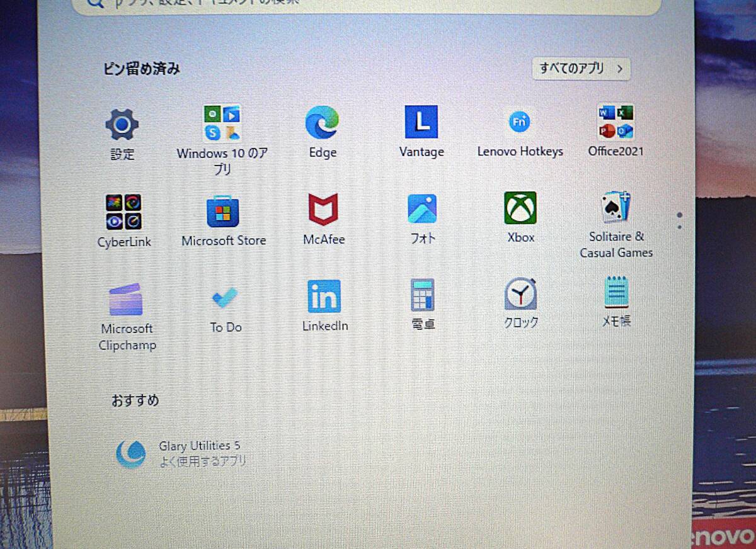Open McAfee security app

click(323, 219)
